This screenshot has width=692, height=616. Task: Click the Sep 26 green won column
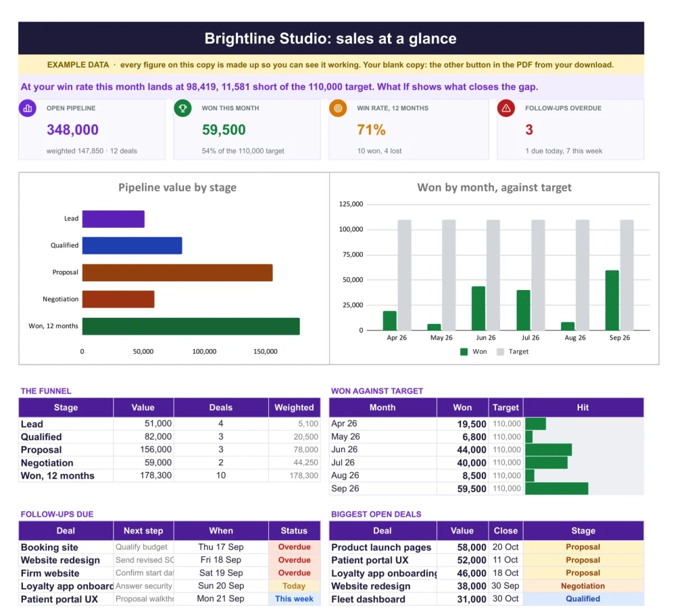click(x=612, y=300)
